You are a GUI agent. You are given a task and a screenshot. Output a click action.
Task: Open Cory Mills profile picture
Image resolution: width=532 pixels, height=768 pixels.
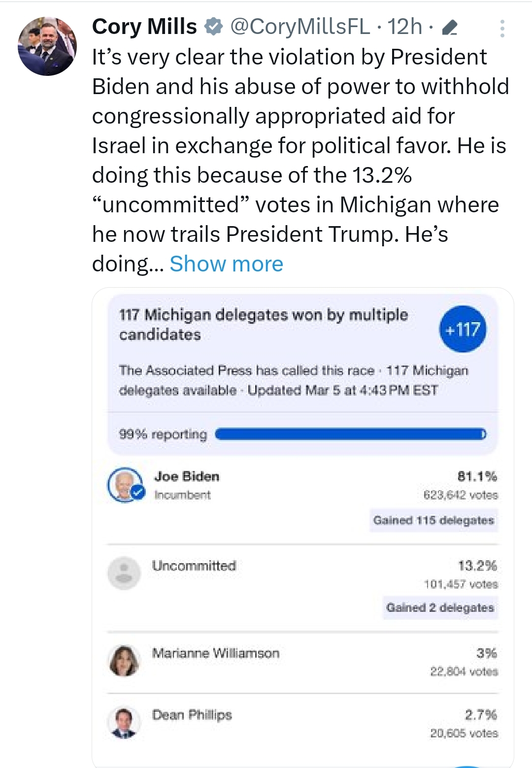click(47, 46)
